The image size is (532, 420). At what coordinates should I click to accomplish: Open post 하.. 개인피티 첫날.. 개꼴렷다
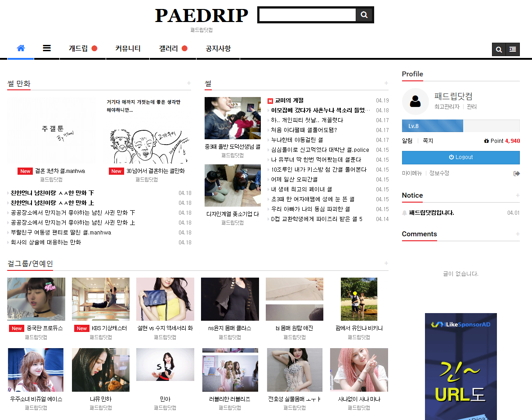(x=307, y=120)
